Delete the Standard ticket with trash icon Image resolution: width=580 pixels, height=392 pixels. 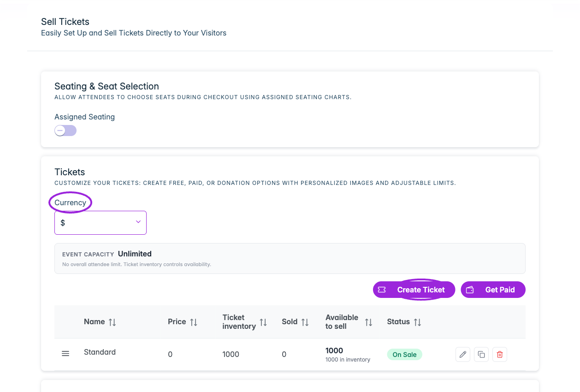point(500,355)
